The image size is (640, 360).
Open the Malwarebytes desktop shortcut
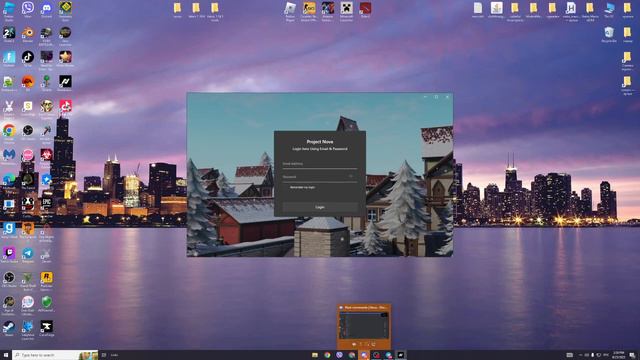[x=9, y=156]
